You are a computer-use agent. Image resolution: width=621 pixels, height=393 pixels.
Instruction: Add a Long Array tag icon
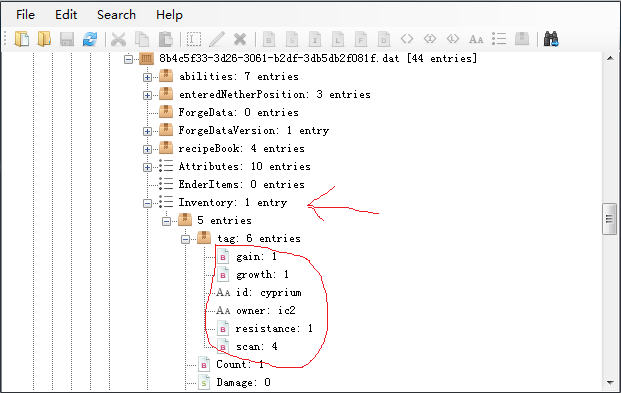click(x=453, y=39)
